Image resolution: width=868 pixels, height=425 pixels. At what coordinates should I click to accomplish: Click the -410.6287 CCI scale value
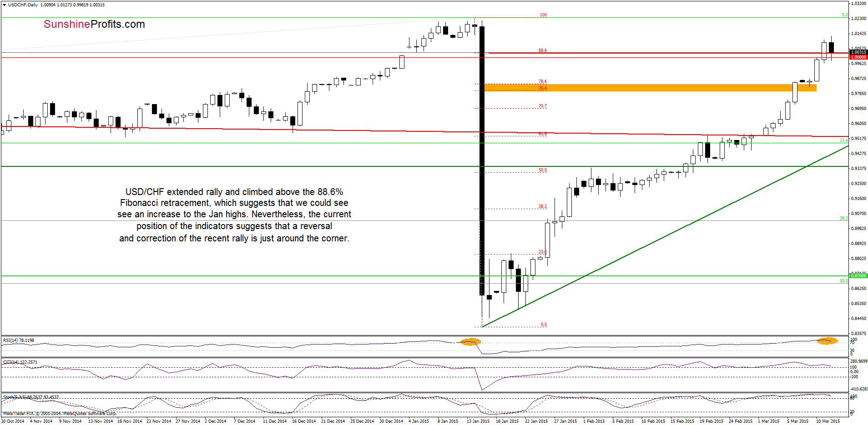click(x=859, y=389)
